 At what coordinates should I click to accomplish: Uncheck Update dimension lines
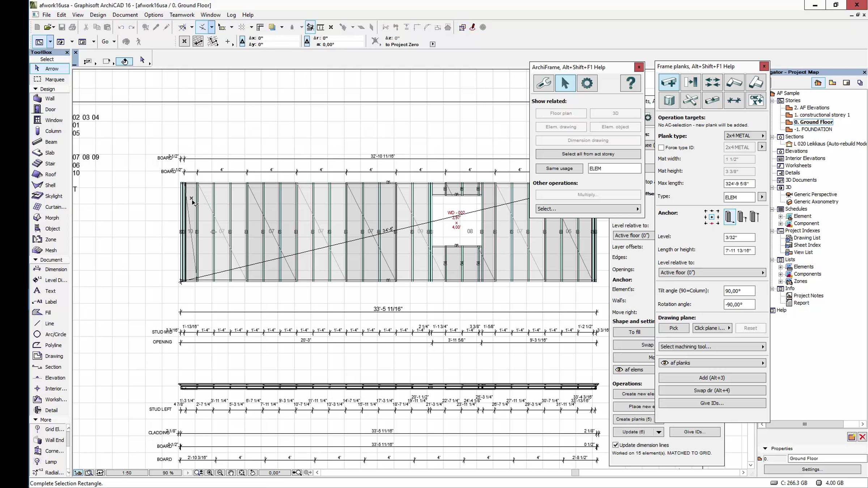(616, 445)
